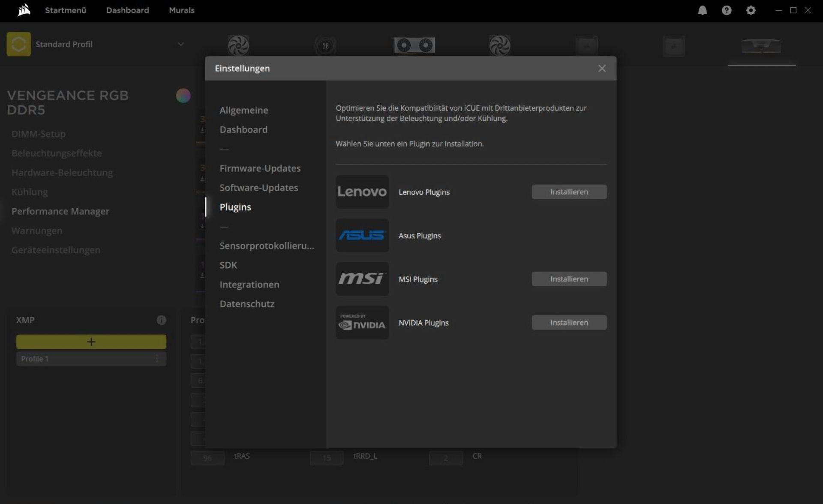Click the MSI logo tile

(x=362, y=279)
